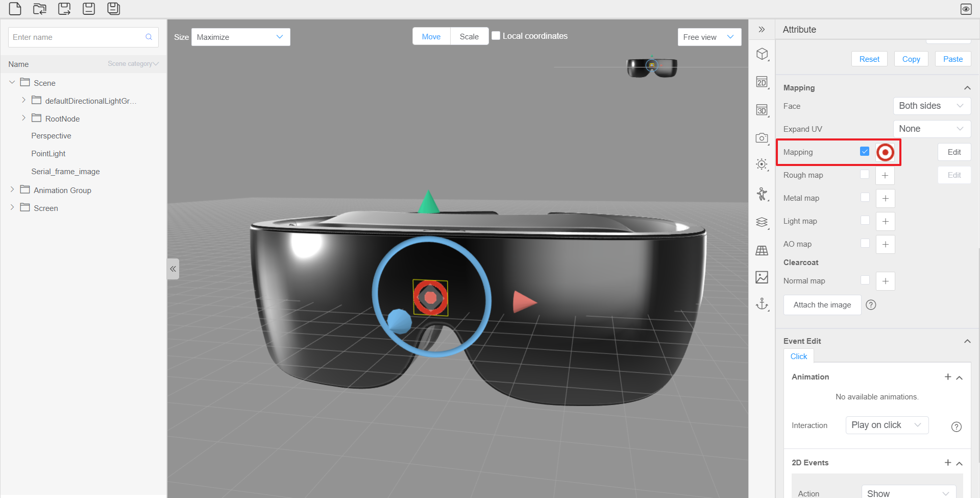Open the 3D text panel icon
Screen dimensions: 980x498
(x=762, y=110)
